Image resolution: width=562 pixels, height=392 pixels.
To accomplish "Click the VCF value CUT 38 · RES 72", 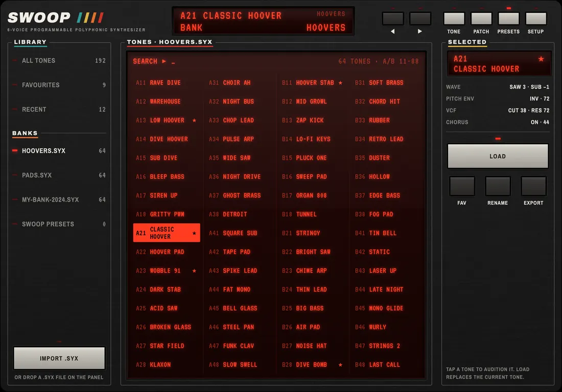I will 528,110.
